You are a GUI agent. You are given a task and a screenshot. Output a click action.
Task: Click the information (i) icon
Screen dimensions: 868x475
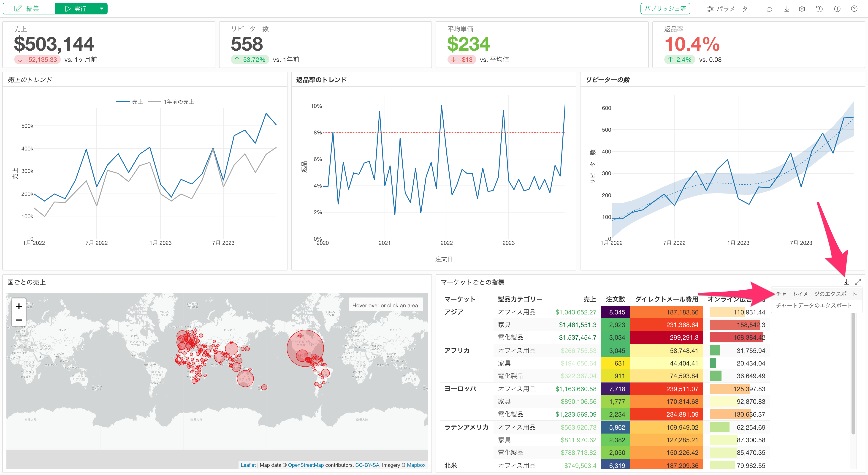(x=837, y=9)
